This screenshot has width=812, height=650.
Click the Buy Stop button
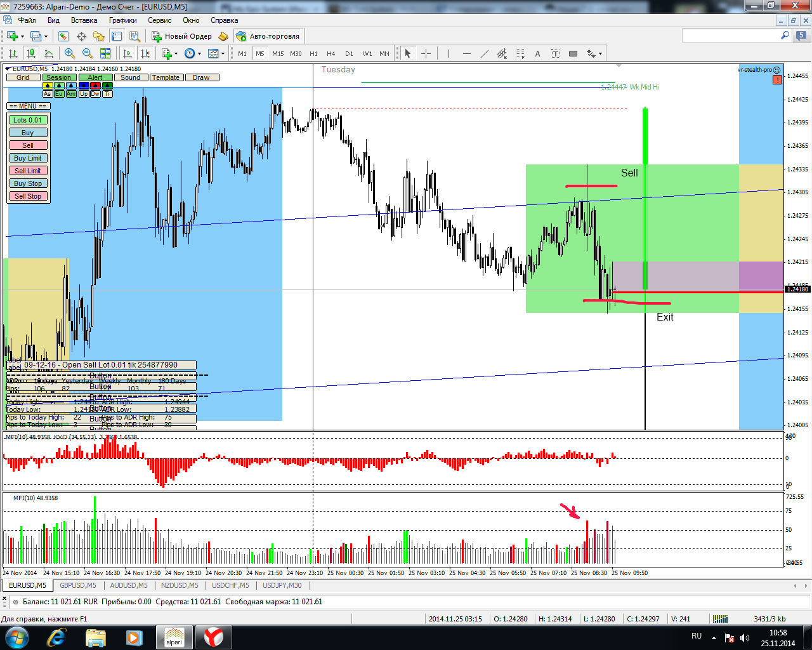point(29,183)
